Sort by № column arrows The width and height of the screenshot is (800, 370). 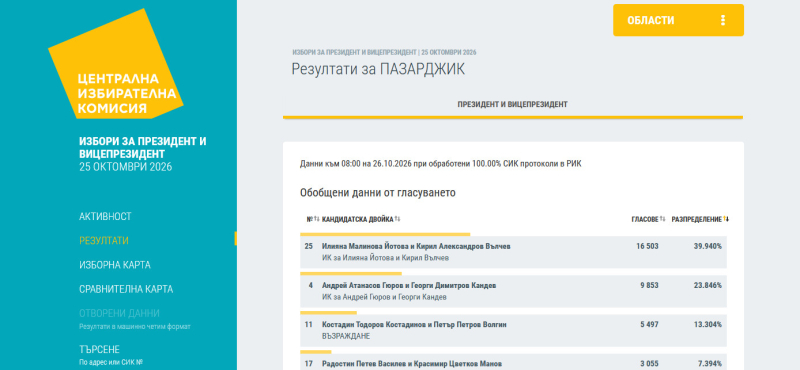pyautogui.click(x=316, y=219)
